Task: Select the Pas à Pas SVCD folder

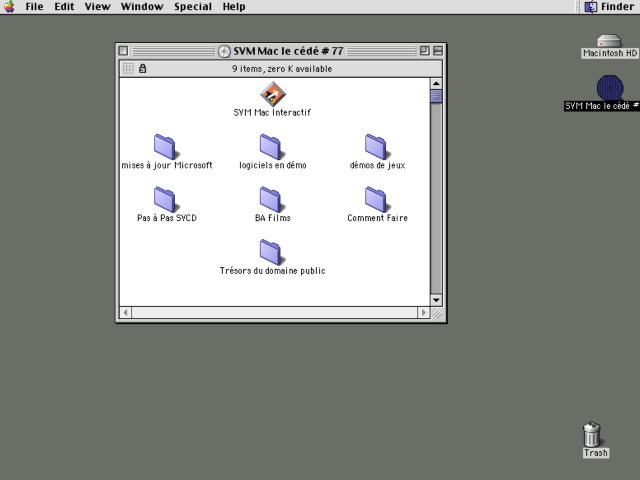Action: click(165, 199)
